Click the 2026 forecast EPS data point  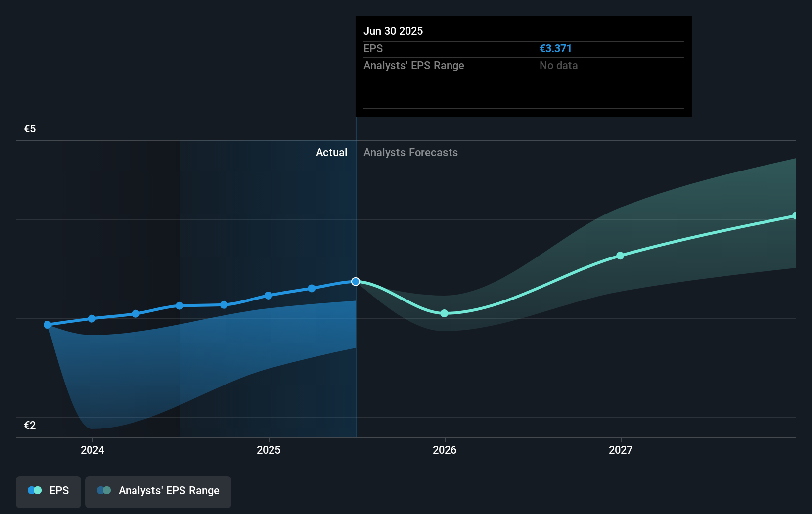[x=444, y=313]
